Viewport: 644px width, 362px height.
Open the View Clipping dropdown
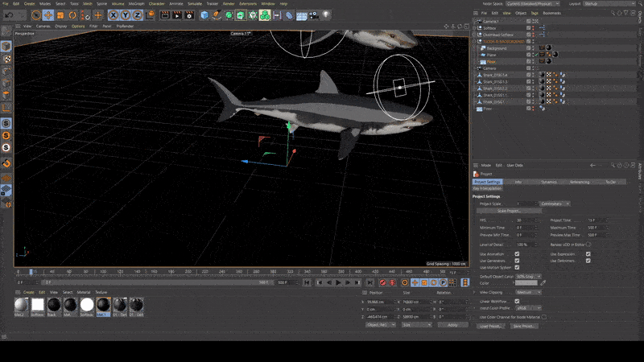point(527,292)
